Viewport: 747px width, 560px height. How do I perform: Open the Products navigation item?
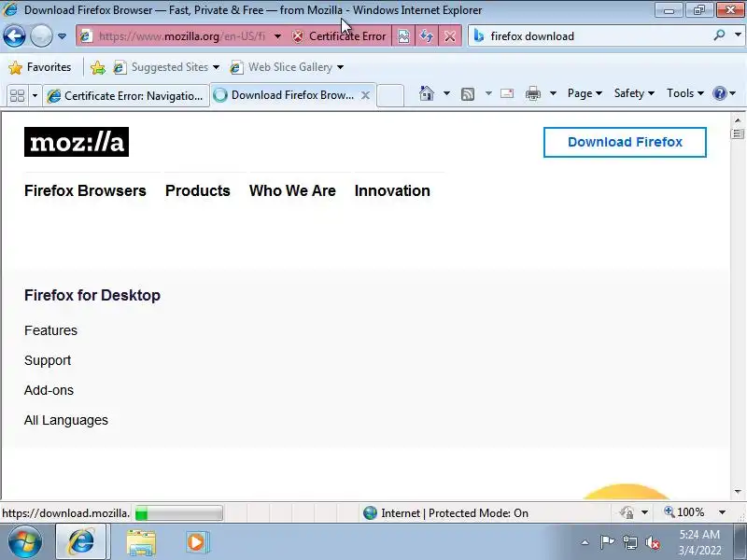pos(198,191)
